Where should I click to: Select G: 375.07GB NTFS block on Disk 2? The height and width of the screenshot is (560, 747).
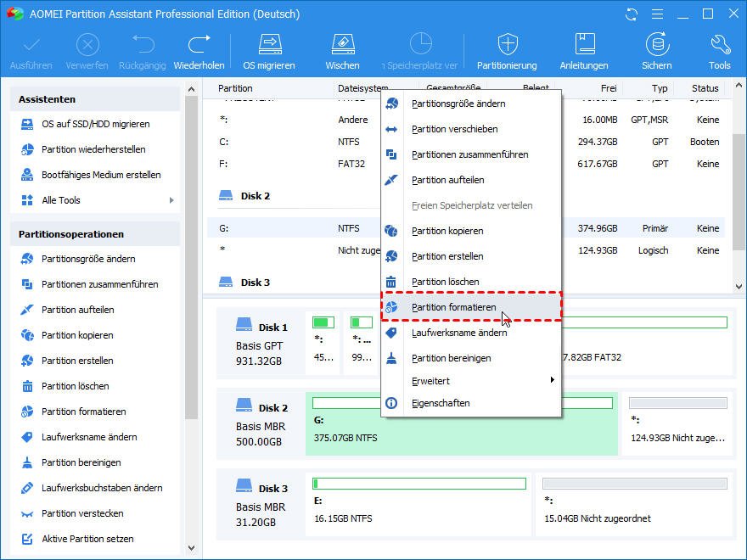462,424
